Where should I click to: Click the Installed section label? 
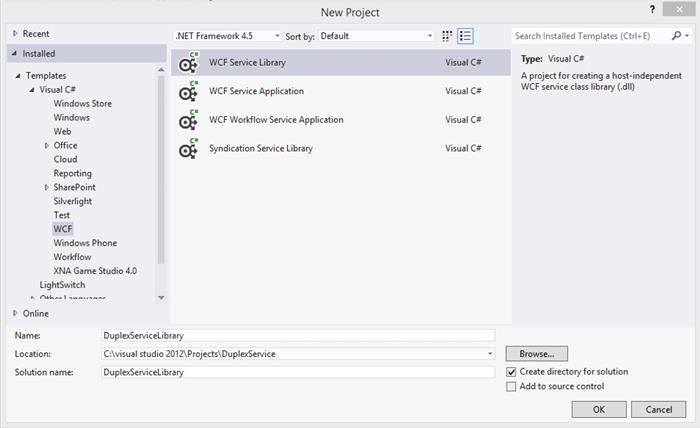[39, 54]
